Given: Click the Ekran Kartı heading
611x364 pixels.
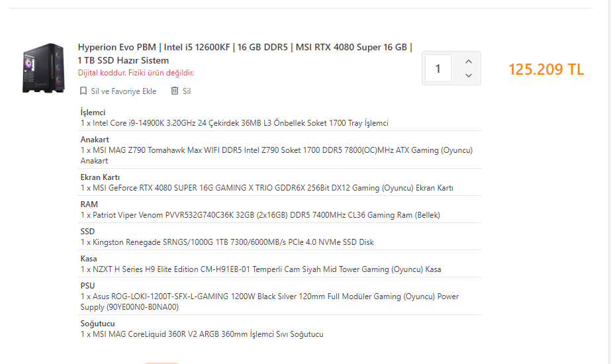Looking at the screenshot, I should pos(100,177).
